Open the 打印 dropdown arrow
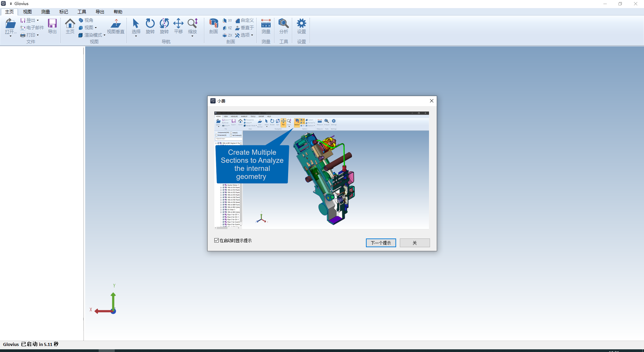The height and width of the screenshot is (352, 644). pyautogui.click(x=38, y=35)
